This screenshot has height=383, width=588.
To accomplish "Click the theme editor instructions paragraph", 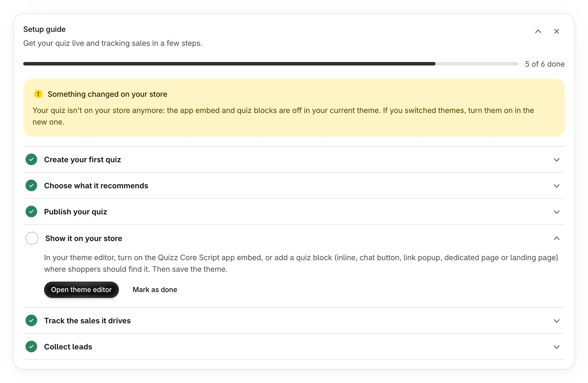I will coord(301,263).
